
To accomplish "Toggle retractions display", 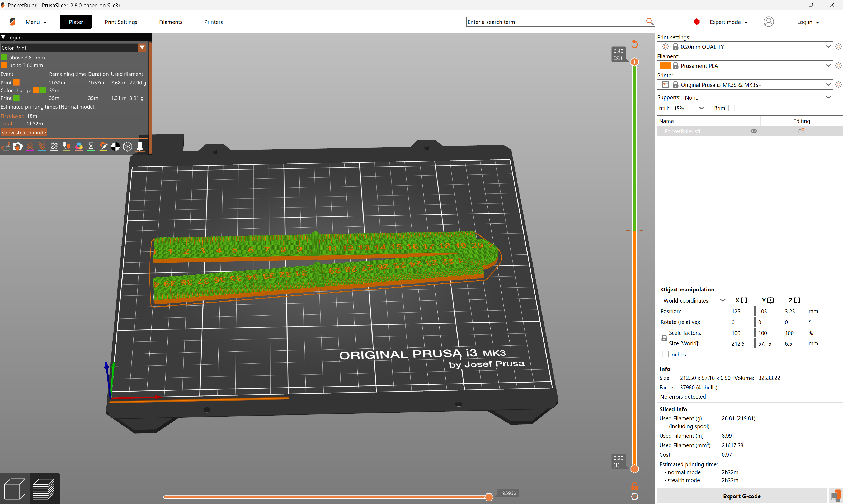I will point(30,146).
